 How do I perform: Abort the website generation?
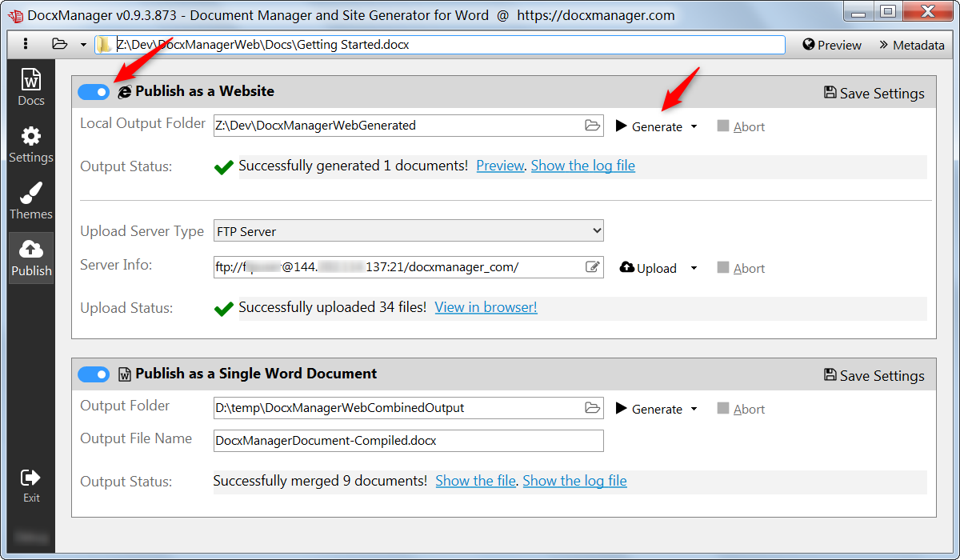click(741, 126)
